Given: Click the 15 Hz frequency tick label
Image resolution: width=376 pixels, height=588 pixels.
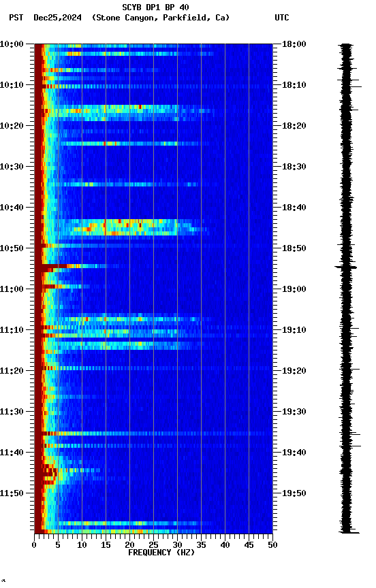Looking at the screenshot, I should 106,546.
